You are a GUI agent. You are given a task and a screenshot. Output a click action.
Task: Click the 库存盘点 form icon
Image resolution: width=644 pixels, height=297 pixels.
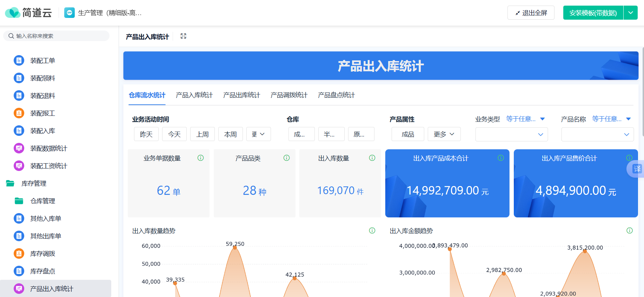(19, 271)
